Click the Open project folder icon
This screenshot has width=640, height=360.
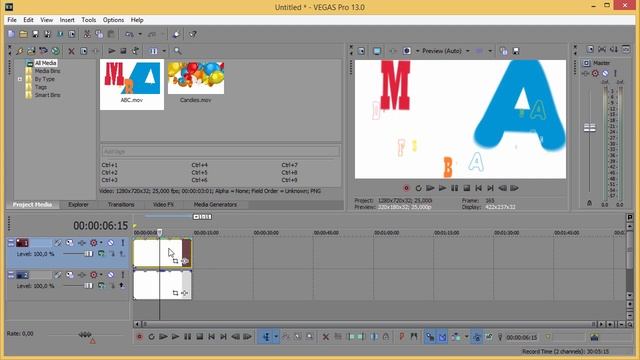[x=23, y=34]
